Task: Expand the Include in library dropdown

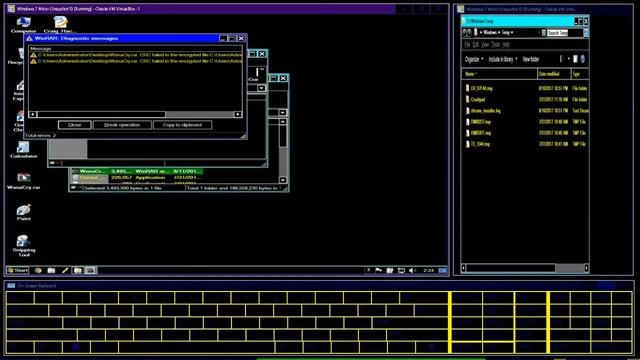Action: [x=503, y=59]
